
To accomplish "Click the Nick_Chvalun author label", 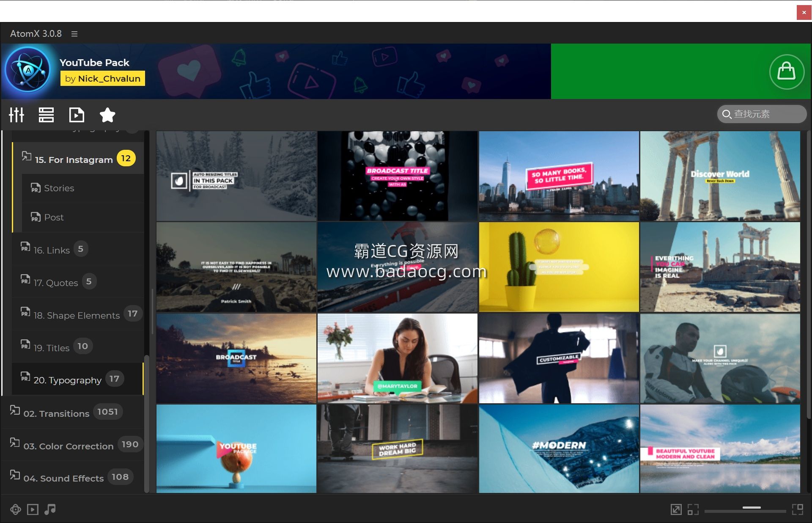I will click(103, 78).
